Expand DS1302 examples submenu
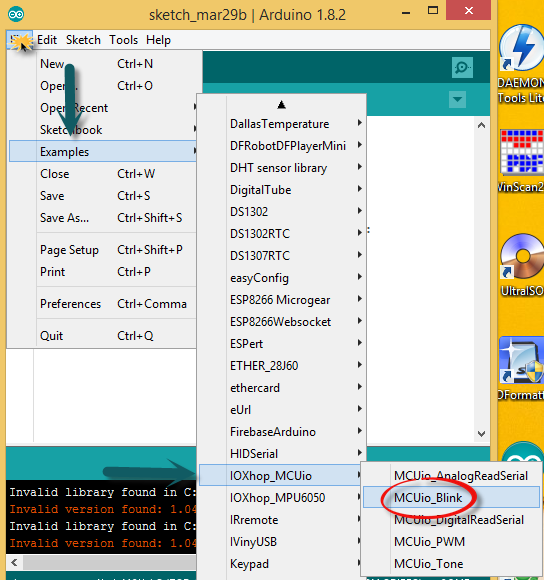 coord(282,212)
